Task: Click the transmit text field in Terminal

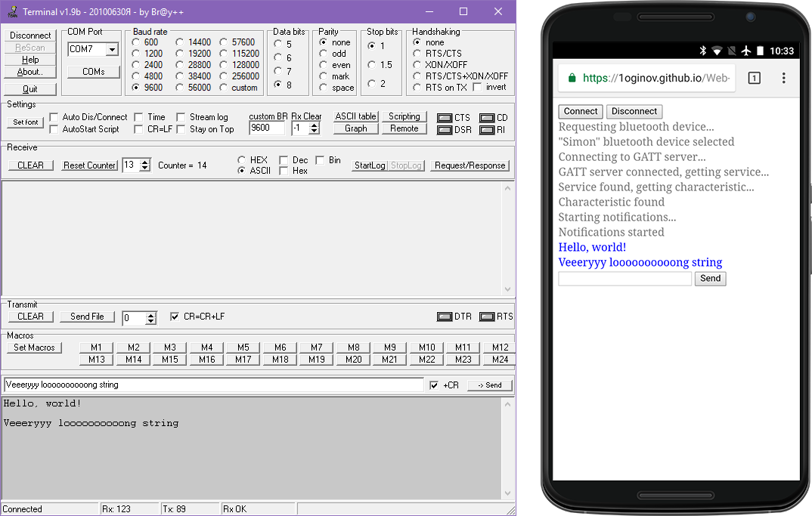Action: coord(214,385)
